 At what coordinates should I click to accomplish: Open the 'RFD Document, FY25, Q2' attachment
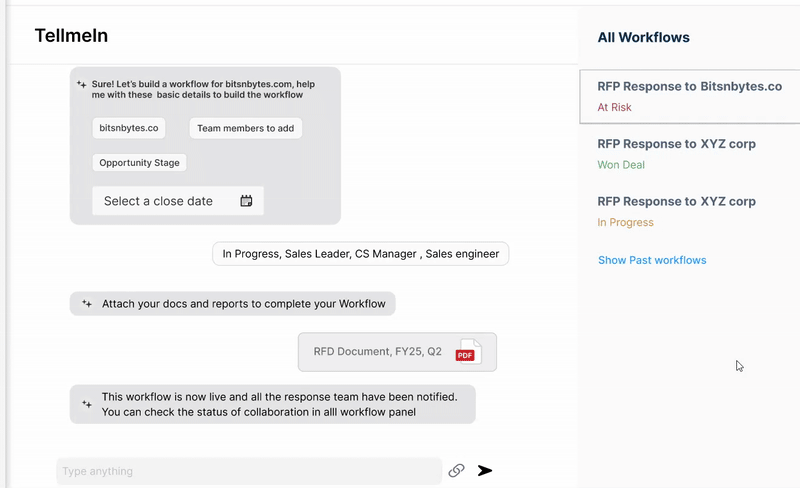click(x=397, y=352)
